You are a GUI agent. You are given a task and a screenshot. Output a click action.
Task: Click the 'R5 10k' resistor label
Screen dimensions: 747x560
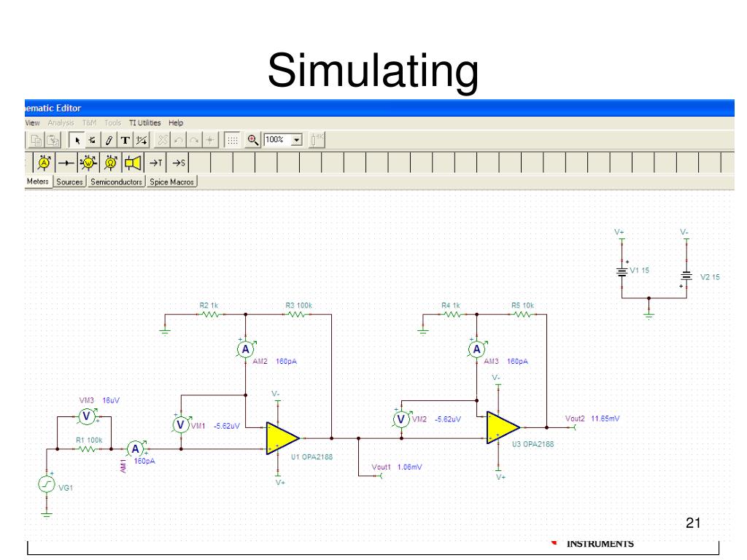pyautogui.click(x=522, y=306)
